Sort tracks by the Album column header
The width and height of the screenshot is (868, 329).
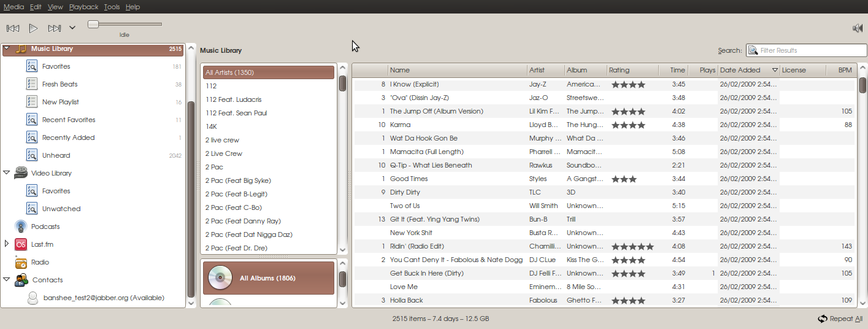coord(585,70)
